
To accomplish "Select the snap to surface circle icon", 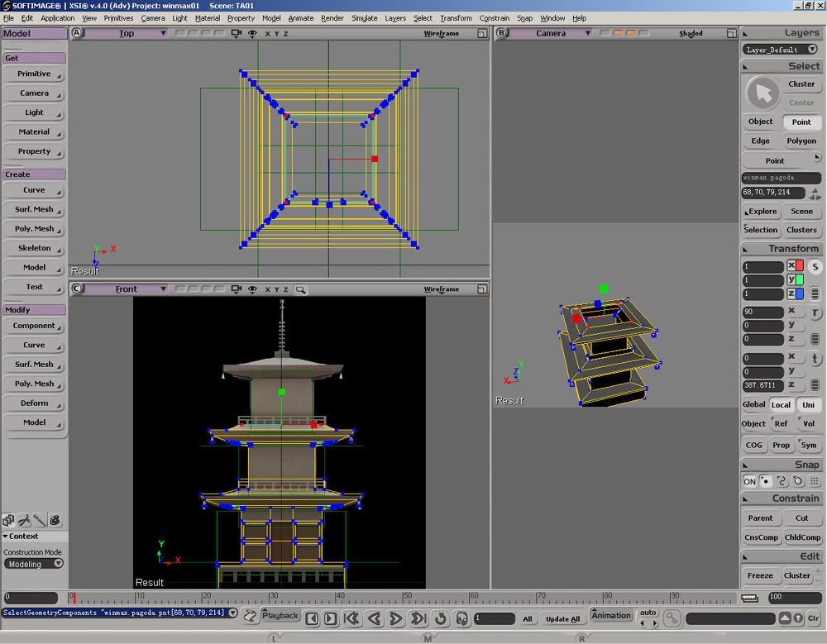I will click(x=798, y=481).
